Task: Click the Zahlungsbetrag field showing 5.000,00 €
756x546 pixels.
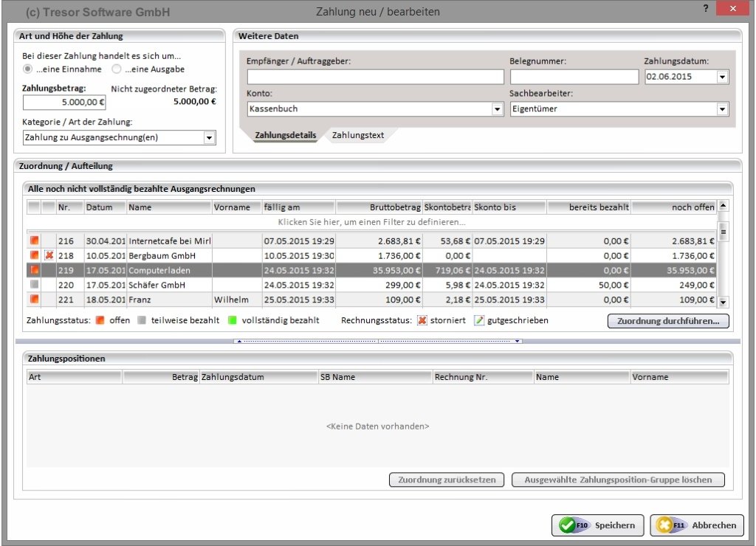Action: click(x=64, y=102)
